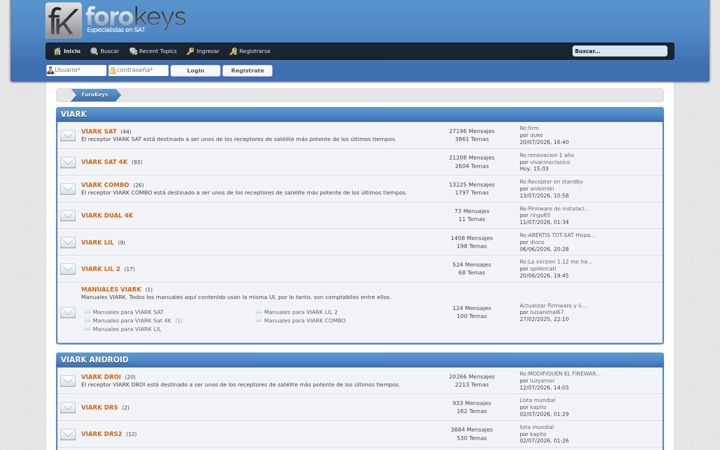The width and height of the screenshot is (720, 450).
Task: Open the VIARK LIL forum
Action: [x=97, y=242]
